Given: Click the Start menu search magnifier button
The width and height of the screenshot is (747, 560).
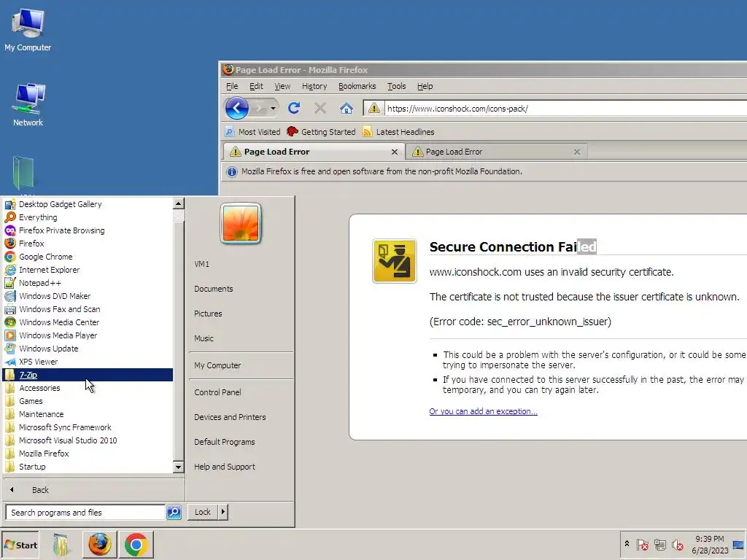Looking at the screenshot, I should click(x=174, y=513).
